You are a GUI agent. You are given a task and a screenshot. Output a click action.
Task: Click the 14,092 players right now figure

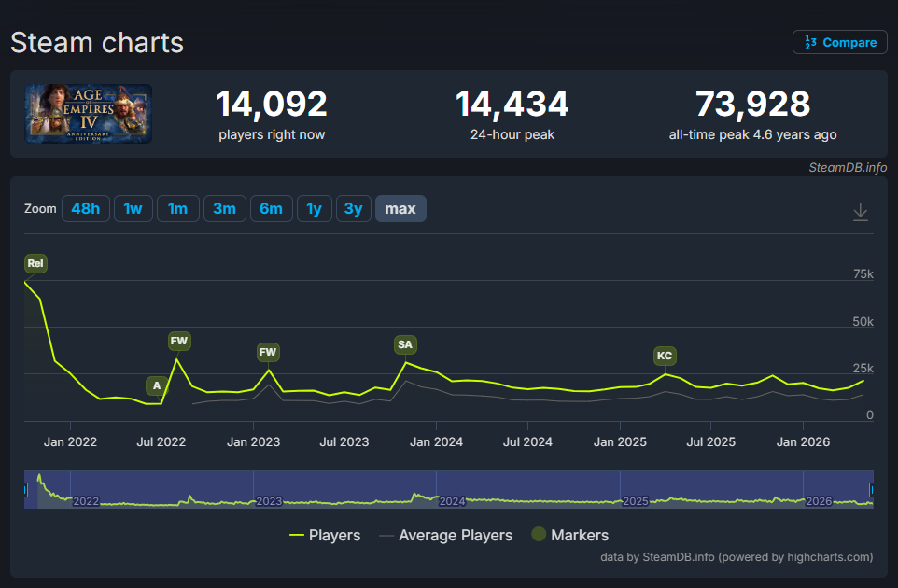coord(272,105)
